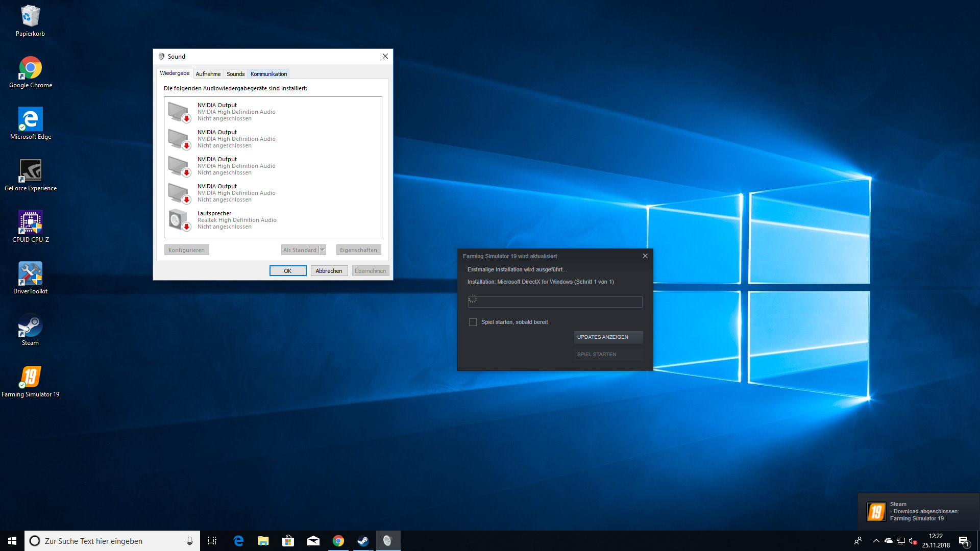This screenshot has width=980, height=551.
Task: Open the Action Center notifications icon
Action: point(964,541)
